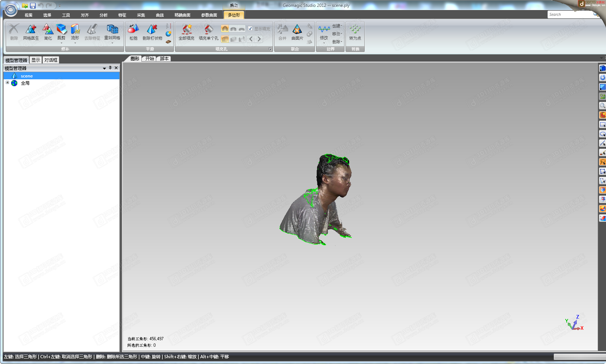Viewport: 606px width, 364px height.
Task: Click the Fill Single hole (填充单个孔) tool
Action: pos(208,32)
